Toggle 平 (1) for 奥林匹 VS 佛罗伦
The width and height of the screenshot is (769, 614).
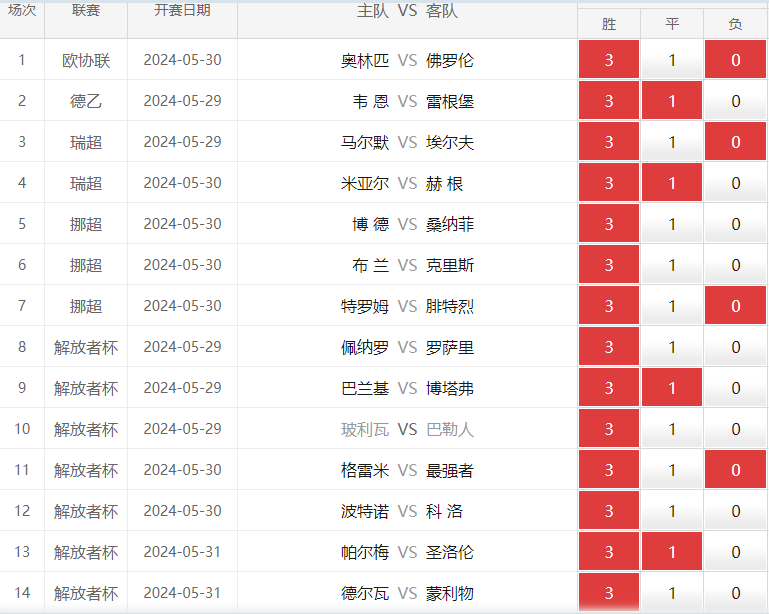[x=672, y=60]
